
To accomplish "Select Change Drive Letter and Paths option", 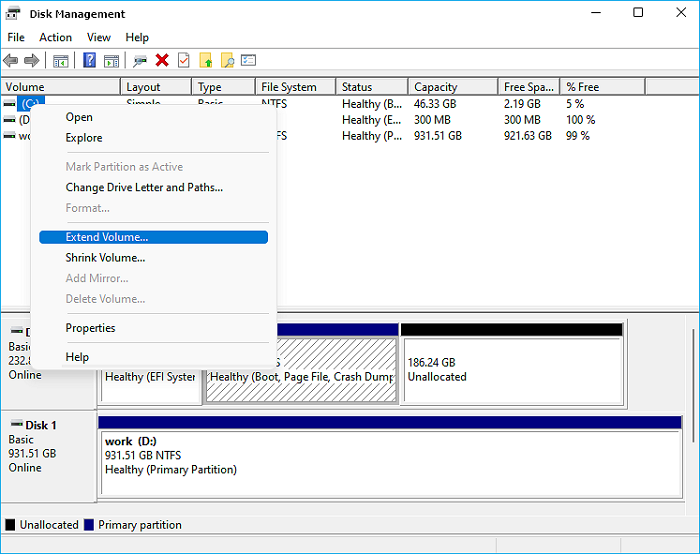I will 144,187.
